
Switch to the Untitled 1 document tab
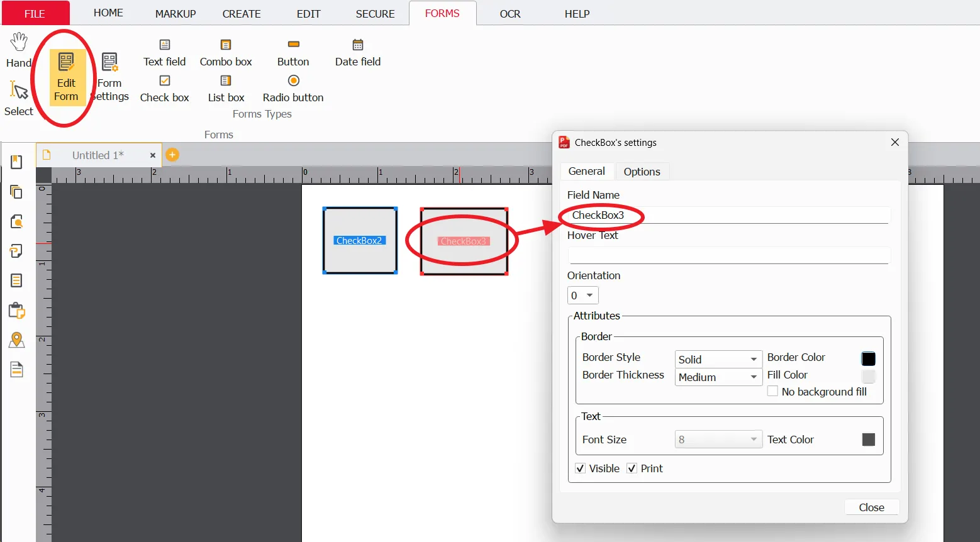tap(99, 155)
